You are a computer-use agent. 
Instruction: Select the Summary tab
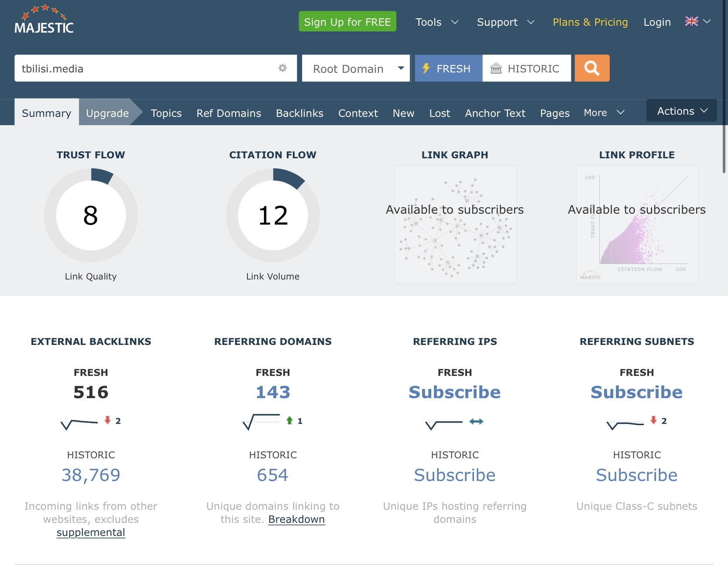47,113
